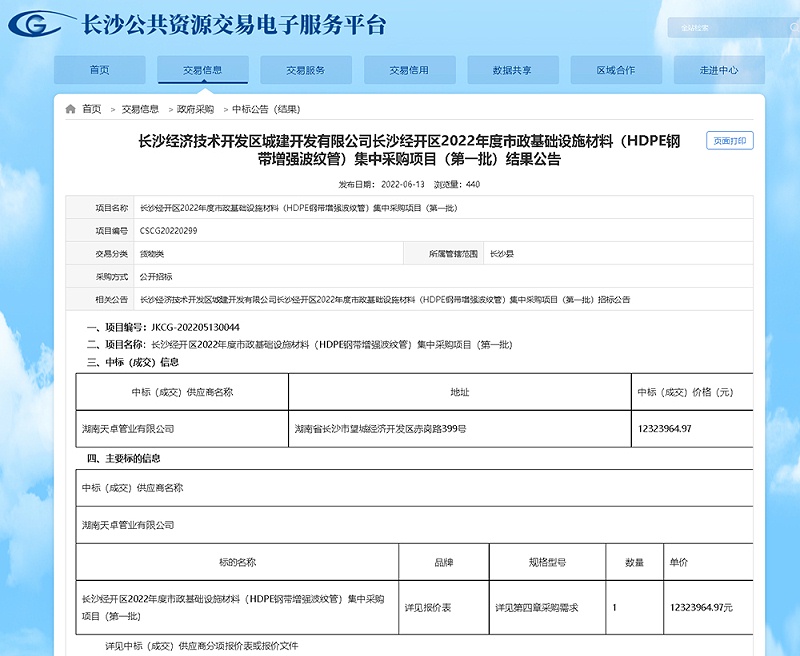This screenshot has width=800, height=656.
Task: Open the 区域合作 navigation tab
Action: point(613,69)
